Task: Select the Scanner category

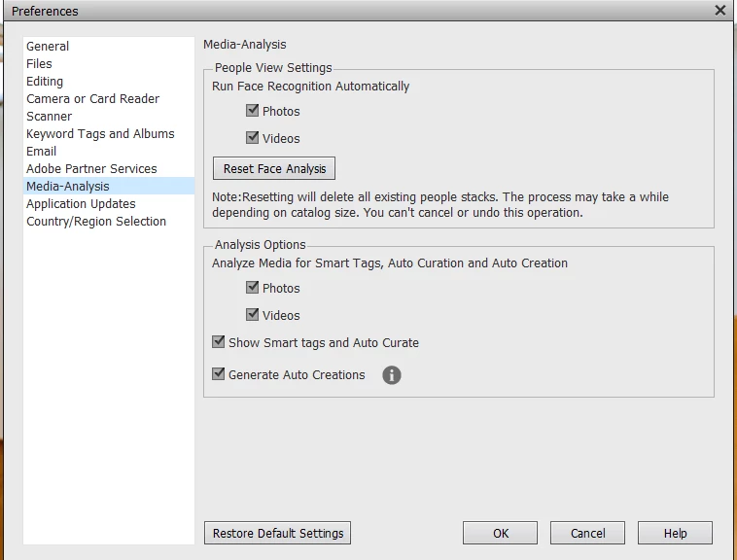Action: tap(109, 116)
